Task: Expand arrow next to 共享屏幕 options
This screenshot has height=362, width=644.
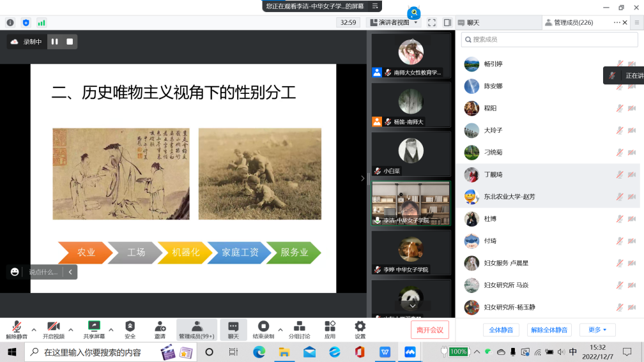Action: (111, 329)
